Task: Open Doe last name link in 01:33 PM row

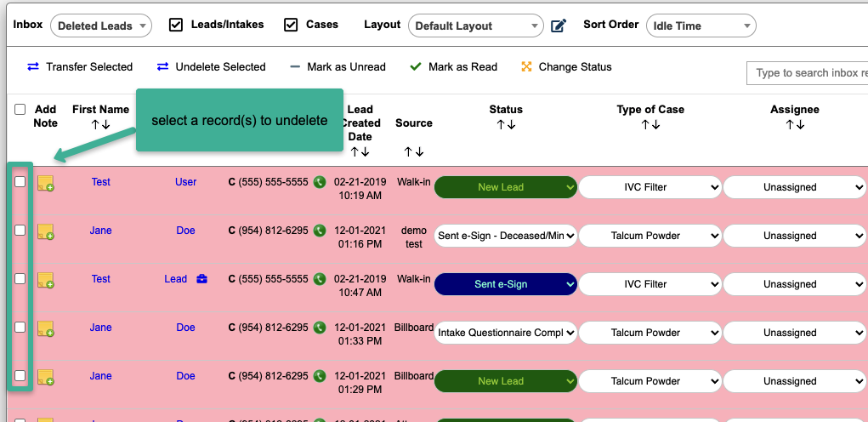Action: coord(185,328)
